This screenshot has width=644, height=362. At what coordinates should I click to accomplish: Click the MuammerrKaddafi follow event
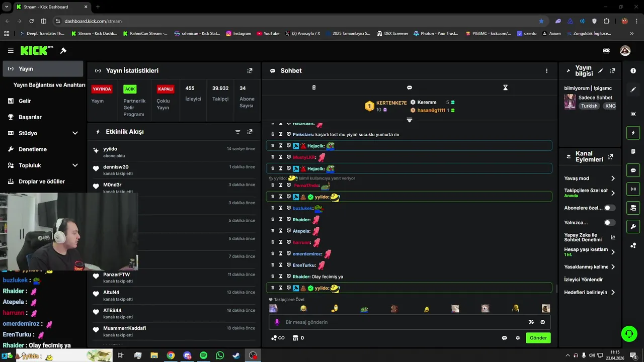[x=174, y=331]
